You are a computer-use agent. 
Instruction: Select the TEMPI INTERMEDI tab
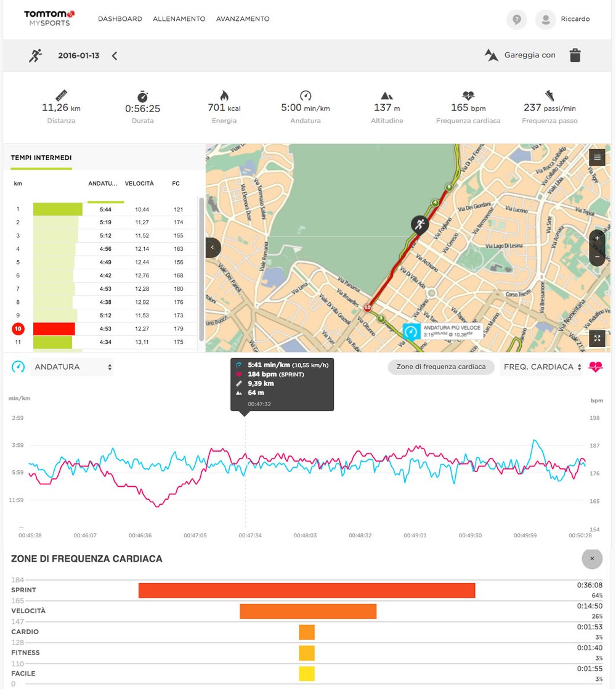click(x=41, y=158)
